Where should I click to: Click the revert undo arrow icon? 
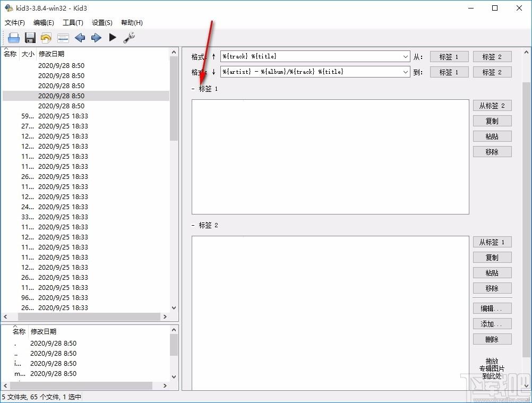coord(46,38)
